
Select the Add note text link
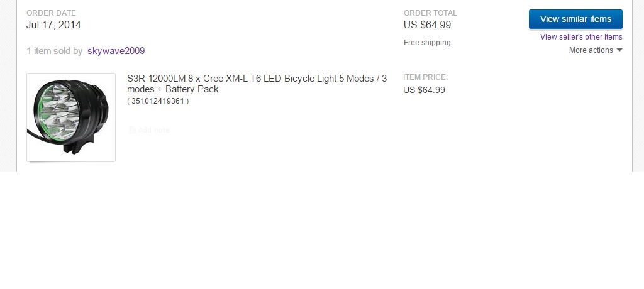coord(154,130)
